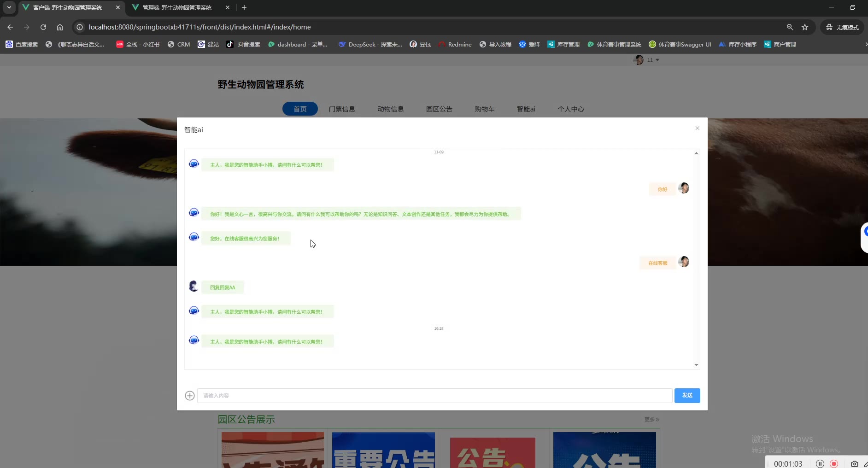The height and width of the screenshot is (468, 868).
Task: Click the user avatar beside 你好 message
Action: (x=684, y=188)
